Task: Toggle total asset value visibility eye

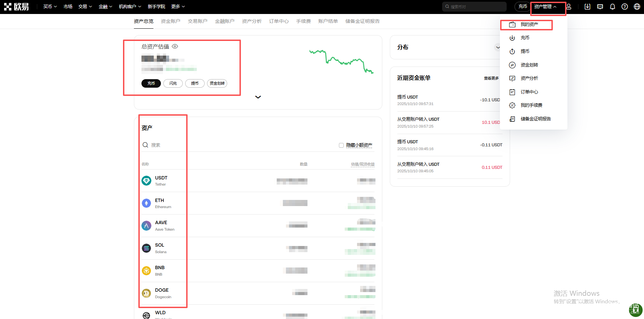Action: [x=175, y=46]
